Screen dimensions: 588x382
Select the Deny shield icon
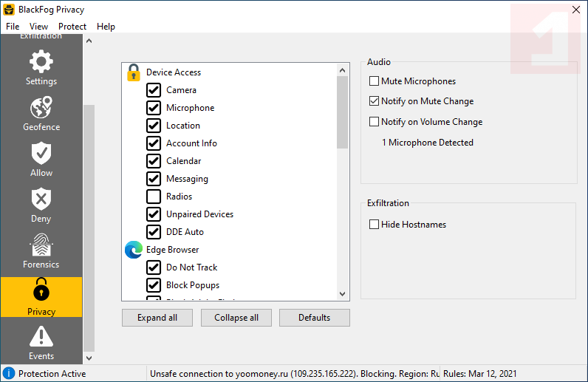pos(41,199)
